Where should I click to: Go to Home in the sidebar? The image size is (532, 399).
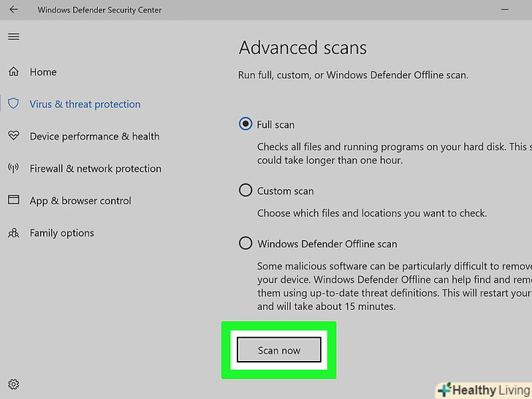43,72
